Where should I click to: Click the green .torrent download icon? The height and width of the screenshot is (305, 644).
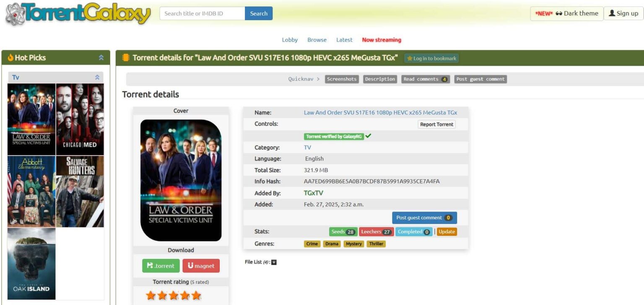(150, 265)
